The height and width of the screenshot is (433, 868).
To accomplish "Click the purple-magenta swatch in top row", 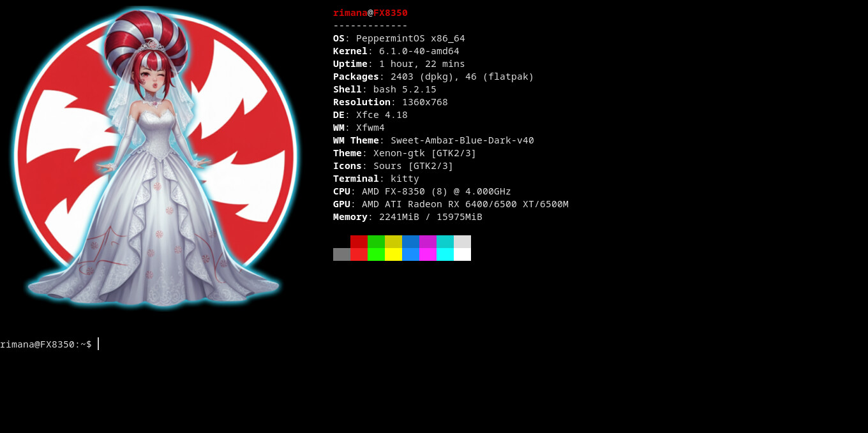I will [x=428, y=242].
